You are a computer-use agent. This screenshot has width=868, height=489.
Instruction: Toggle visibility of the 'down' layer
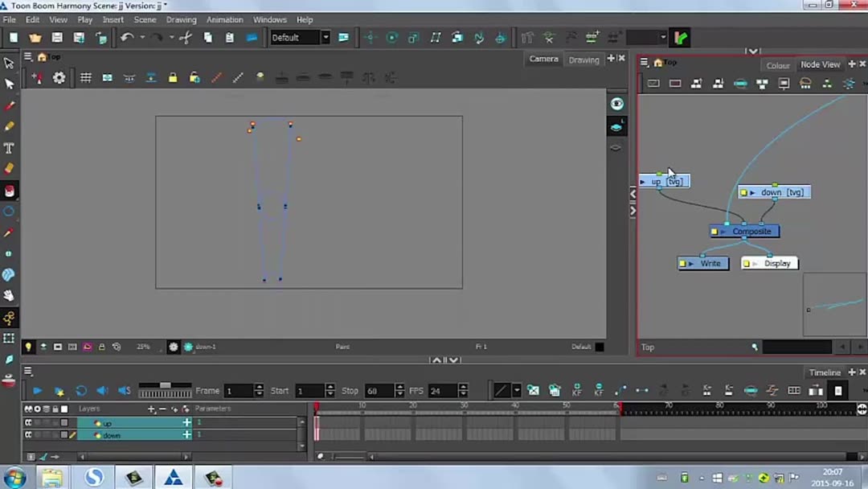27,435
